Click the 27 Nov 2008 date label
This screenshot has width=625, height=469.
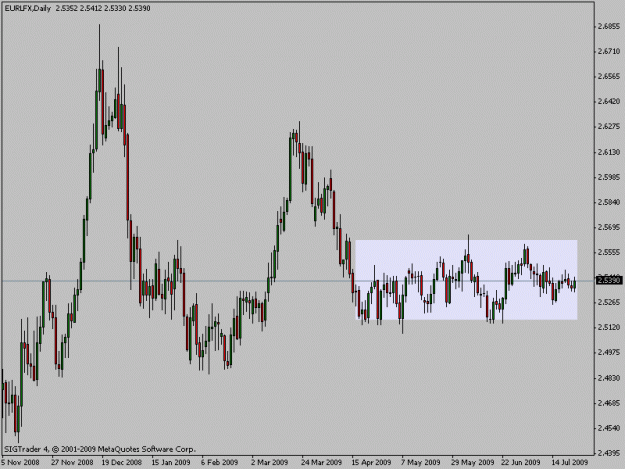[72, 462]
